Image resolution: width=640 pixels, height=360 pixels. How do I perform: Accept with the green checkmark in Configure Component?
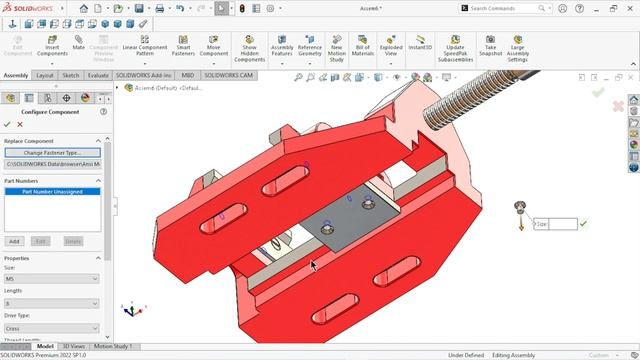click(7, 124)
